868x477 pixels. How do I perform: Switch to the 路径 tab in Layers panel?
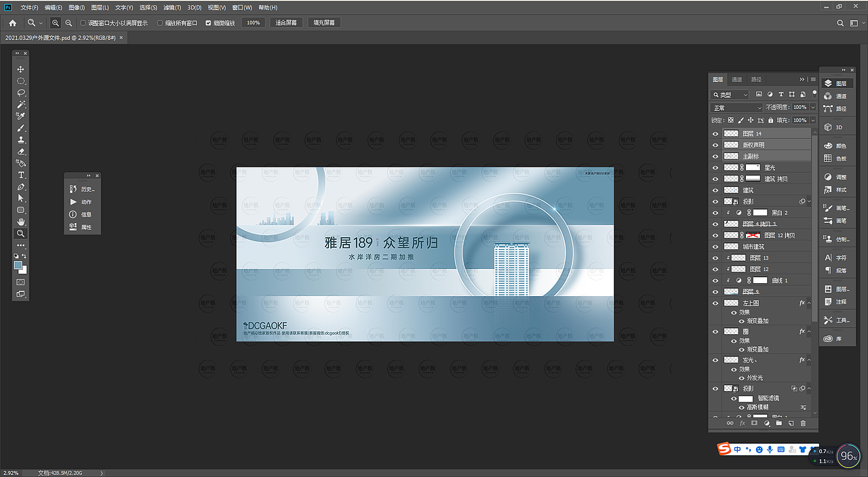tap(755, 79)
